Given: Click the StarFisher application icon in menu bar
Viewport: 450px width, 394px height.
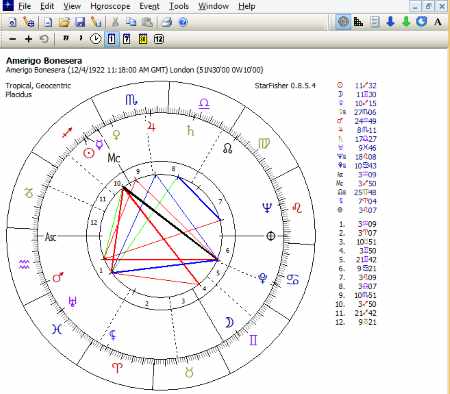Looking at the screenshot, I should point(8,5).
